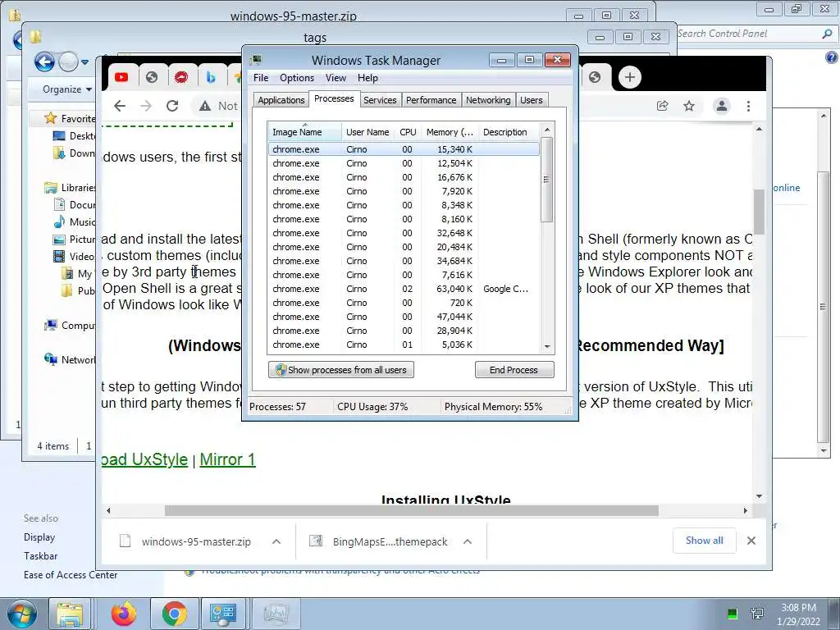
Task: Open the Bing tab in Chrome
Action: pyautogui.click(x=211, y=78)
